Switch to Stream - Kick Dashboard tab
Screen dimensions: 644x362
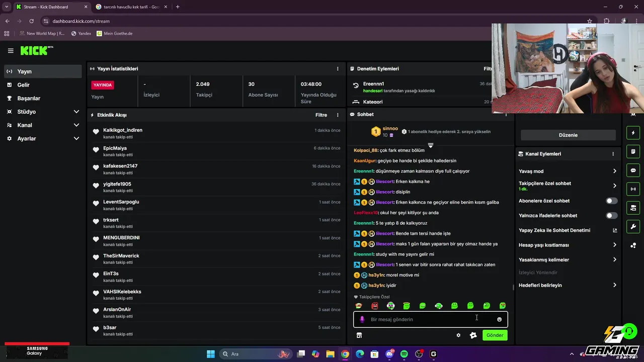(x=51, y=7)
